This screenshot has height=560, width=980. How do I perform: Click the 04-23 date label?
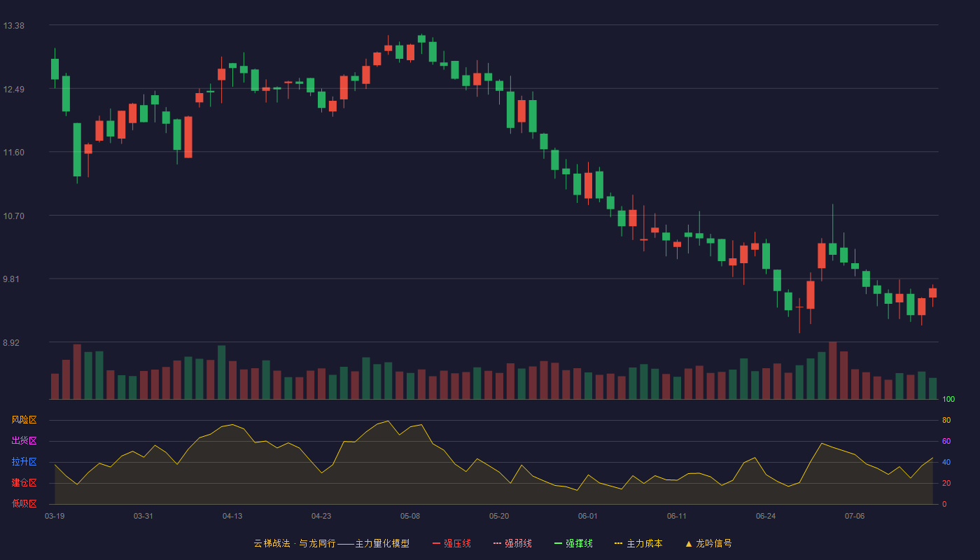[x=321, y=516]
